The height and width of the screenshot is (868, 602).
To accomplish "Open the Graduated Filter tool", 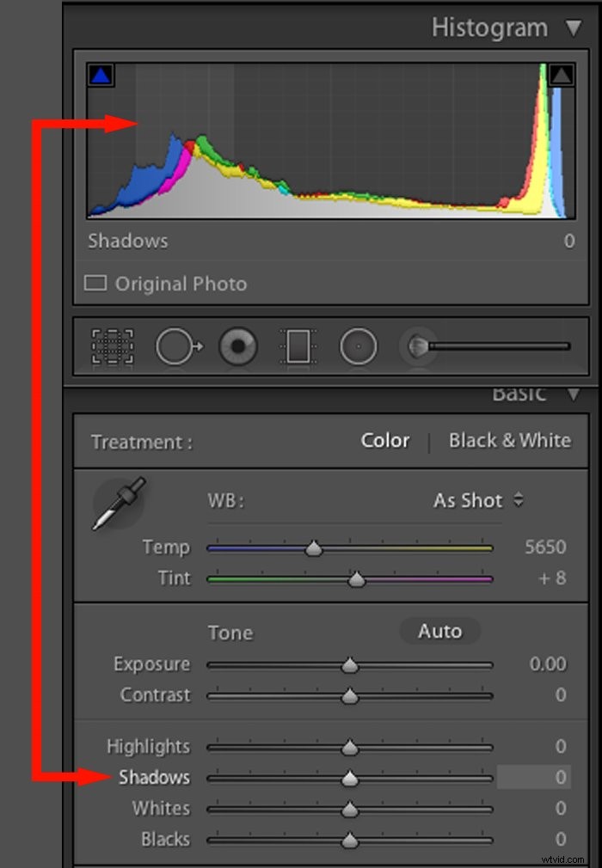I will [298, 346].
